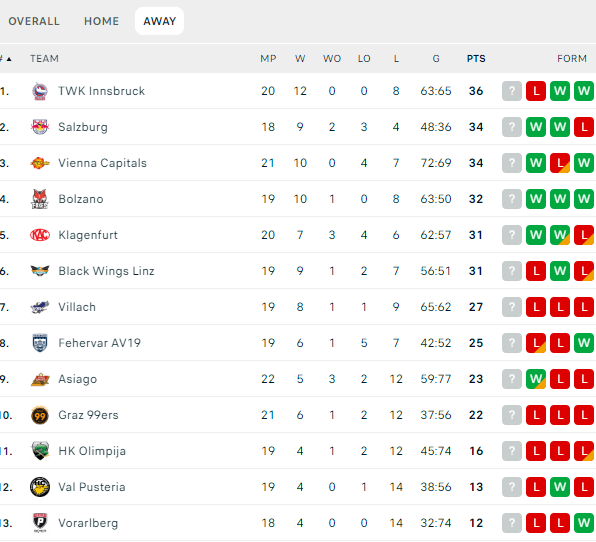Open the Vienna Capitals logo icon
The image size is (596, 542).
pos(40,163)
